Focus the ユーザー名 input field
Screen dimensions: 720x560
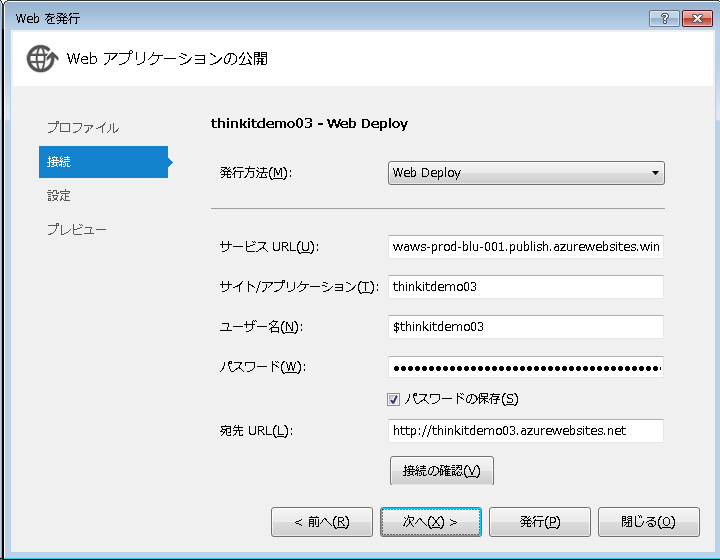(x=526, y=326)
